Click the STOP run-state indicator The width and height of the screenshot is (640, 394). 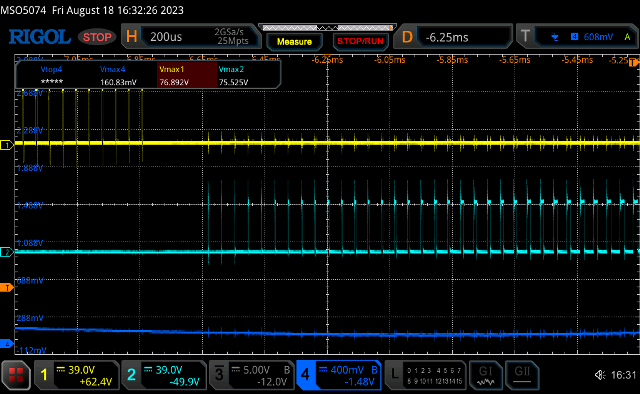pos(97,37)
